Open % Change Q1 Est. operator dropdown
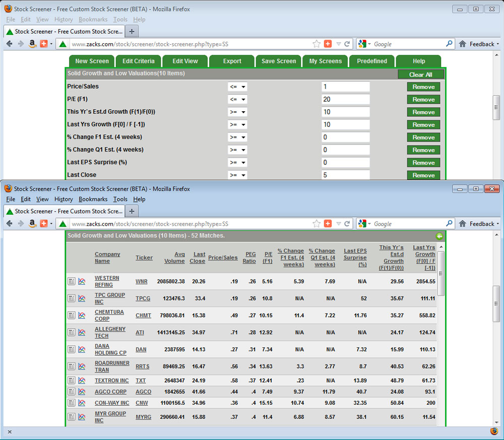Image resolution: width=504 pixels, height=440 pixels. click(237, 150)
